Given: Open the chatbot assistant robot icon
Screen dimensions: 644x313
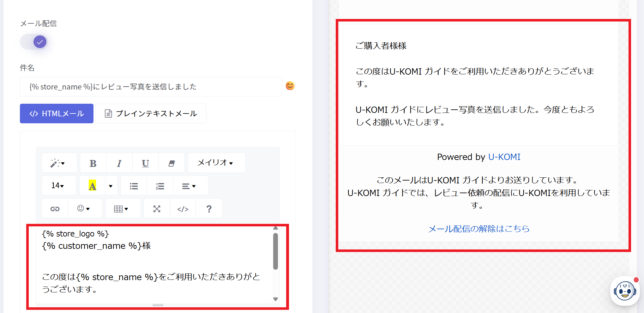Looking at the screenshot, I should click(x=625, y=291).
